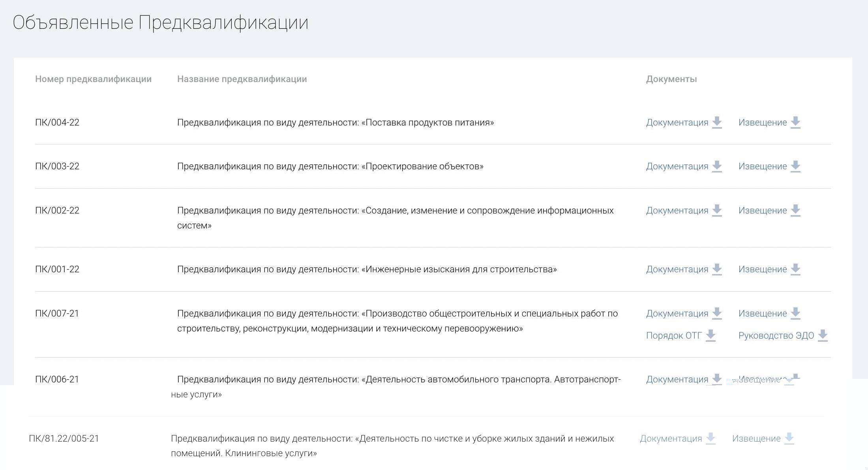Click the «Проектирование объектов» title
This screenshot has width=868, height=470.
tap(330, 167)
